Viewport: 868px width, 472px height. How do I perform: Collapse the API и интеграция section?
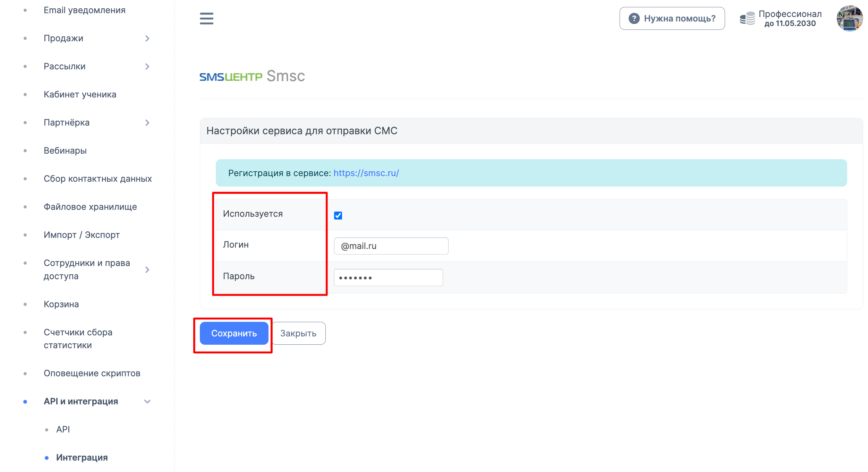147,402
